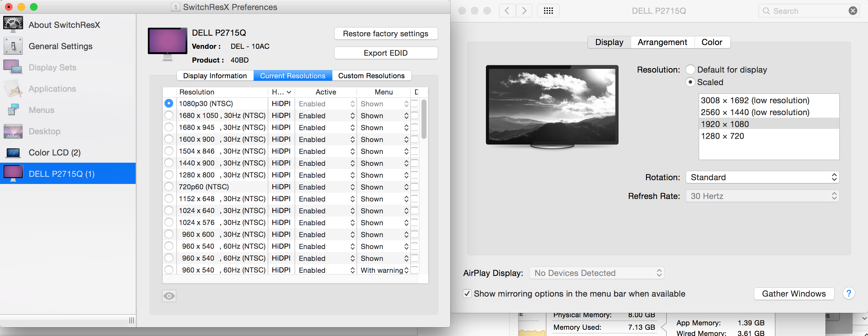Click back arrow in System Preferences

507,11
